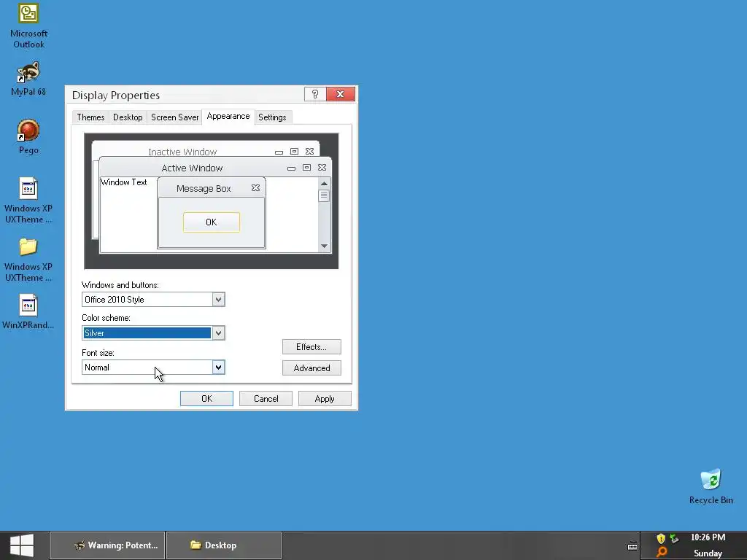Viewport: 747px width, 560px height.
Task: Expand the Font size dropdown arrow
Action: coord(218,367)
